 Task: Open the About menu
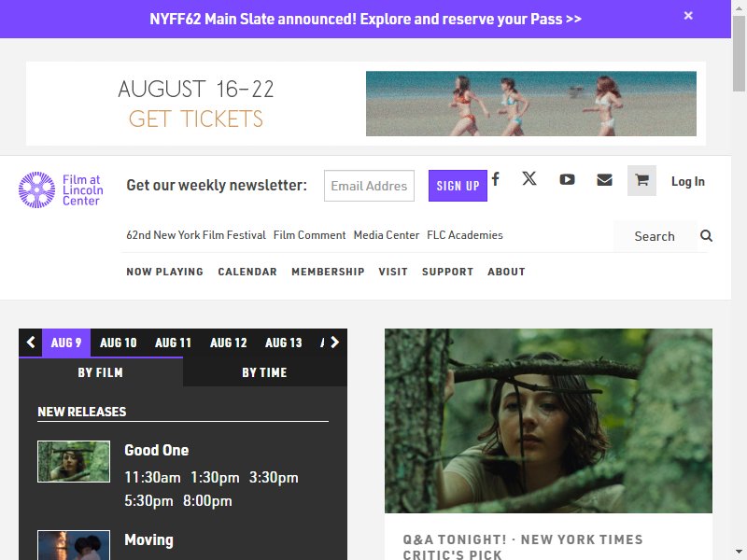tap(506, 272)
